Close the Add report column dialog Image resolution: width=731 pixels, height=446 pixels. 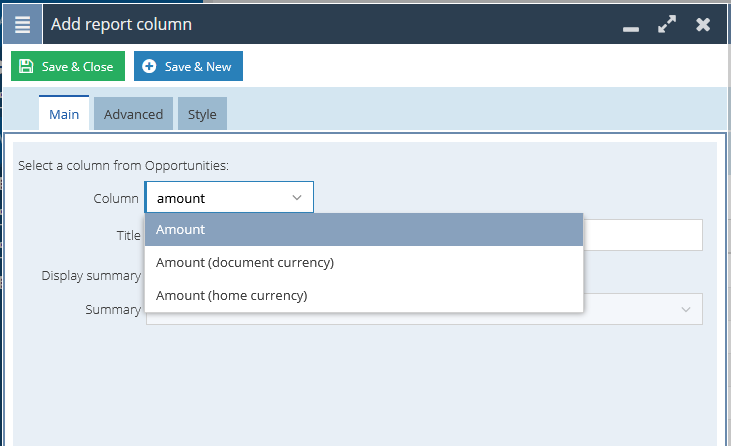click(703, 24)
